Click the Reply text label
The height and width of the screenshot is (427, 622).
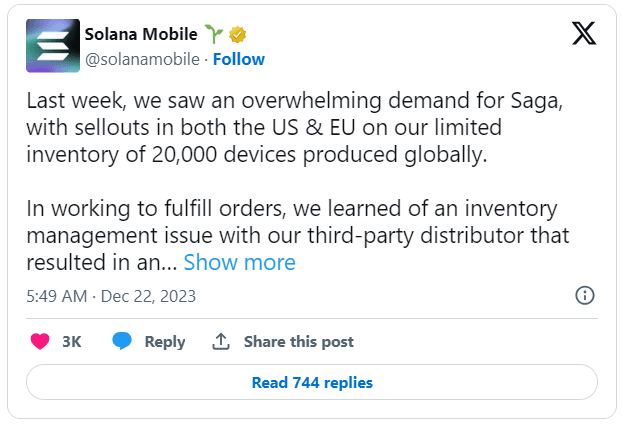click(x=165, y=342)
